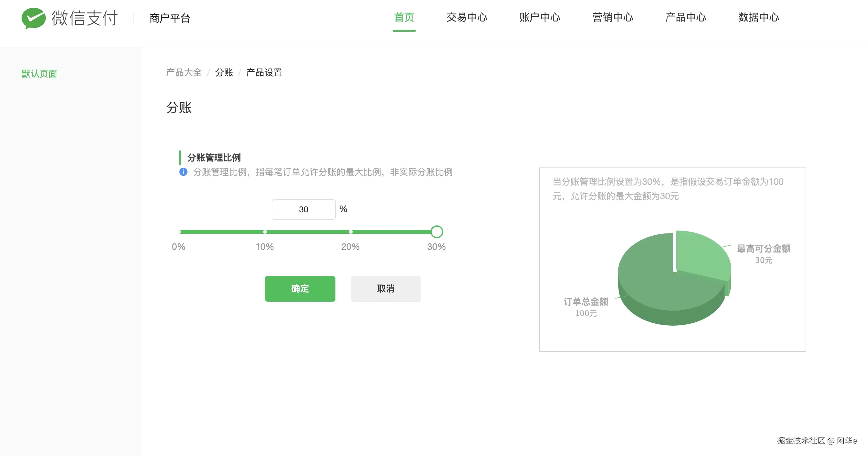
Task: Go to 账户中心 in top navigation
Action: click(540, 18)
